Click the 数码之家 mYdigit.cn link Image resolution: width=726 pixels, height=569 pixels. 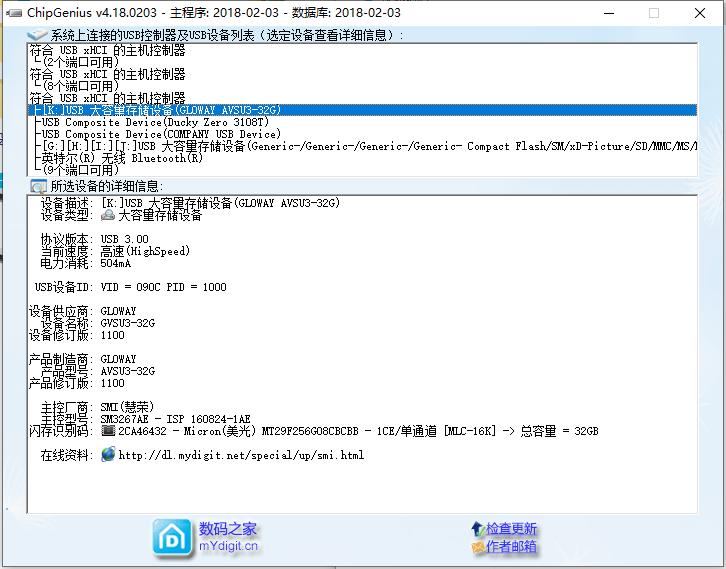[x=228, y=537]
